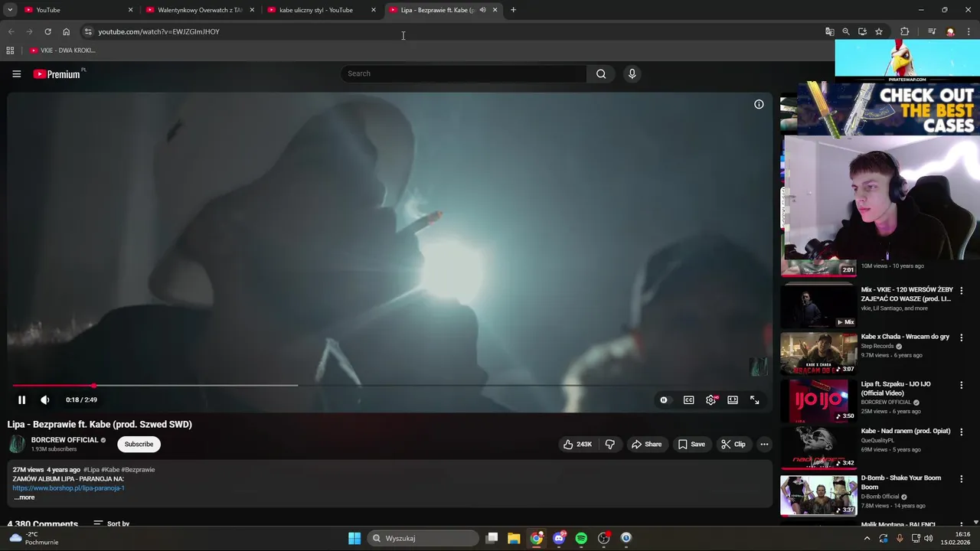Turn on closed captions (CC)
The height and width of the screenshot is (551, 980).
[689, 399]
